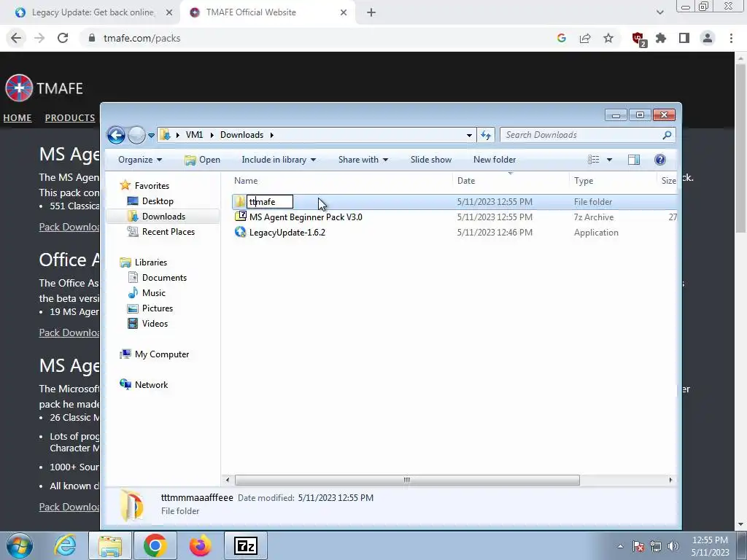Open Chrome three-dot menu
Screen dimensions: 747x560
click(731, 38)
